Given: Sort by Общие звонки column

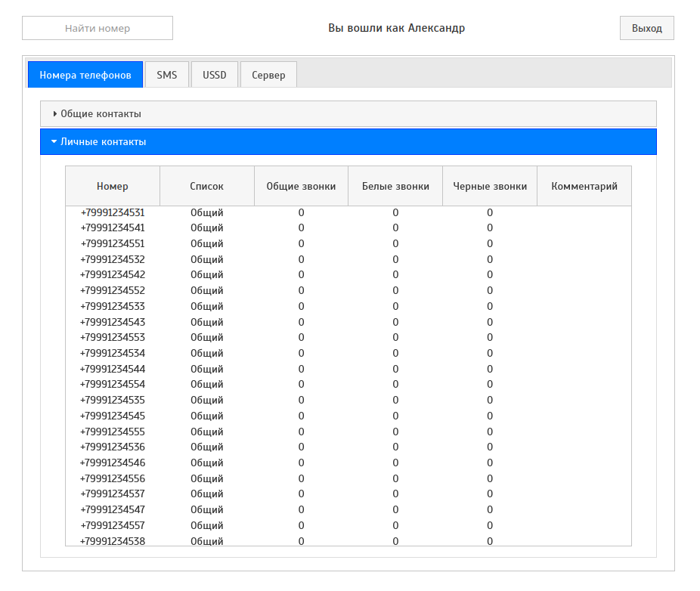Looking at the screenshot, I should point(301,186).
